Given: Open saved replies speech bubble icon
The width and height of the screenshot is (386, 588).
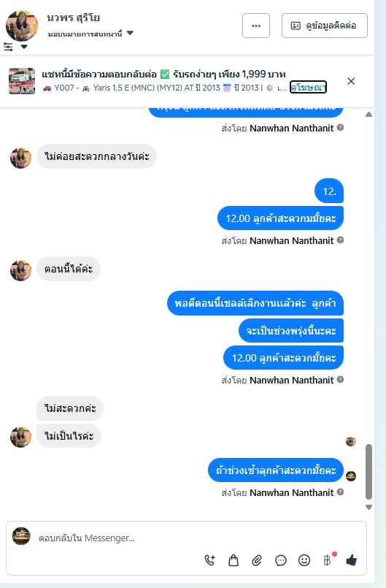Looking at the screenshot, I should point(281,560).
